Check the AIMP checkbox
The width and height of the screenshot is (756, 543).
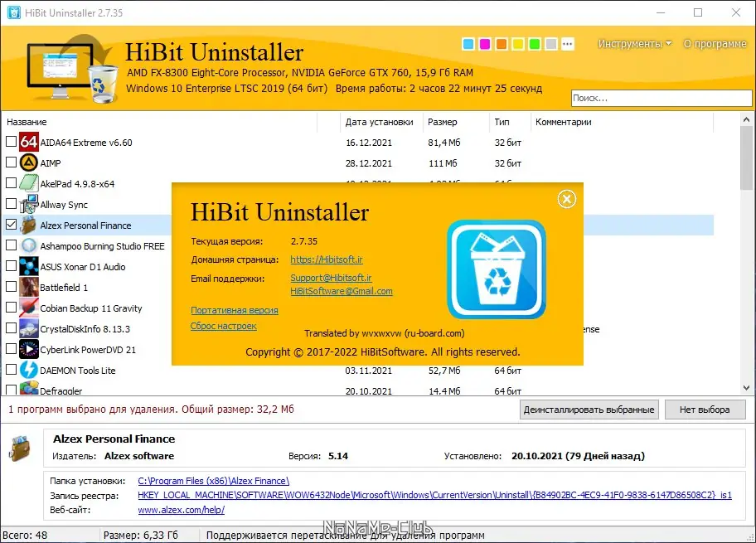(11, 162)
